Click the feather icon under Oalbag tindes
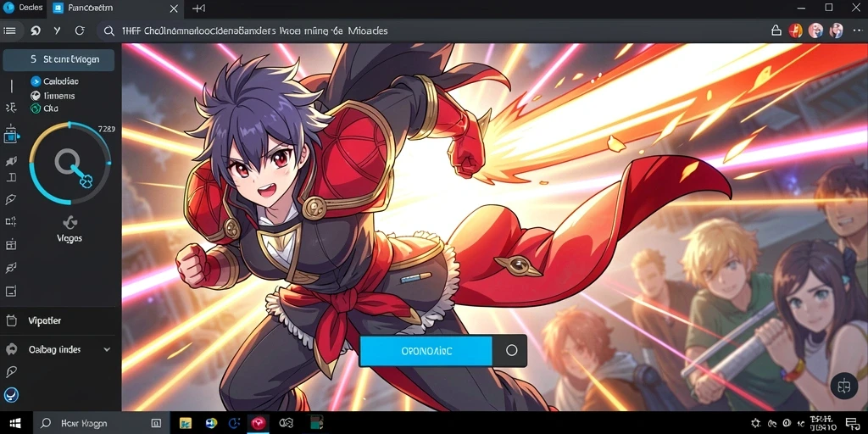 pyautogui.click(x=11, y=371)
